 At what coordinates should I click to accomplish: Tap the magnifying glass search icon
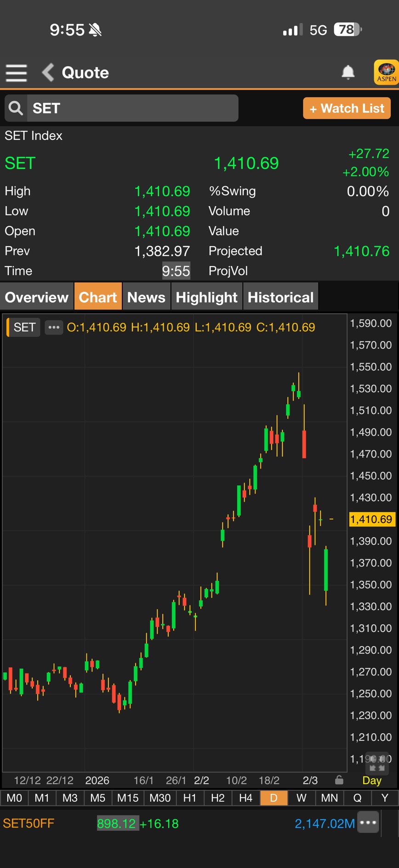point(16,109)
